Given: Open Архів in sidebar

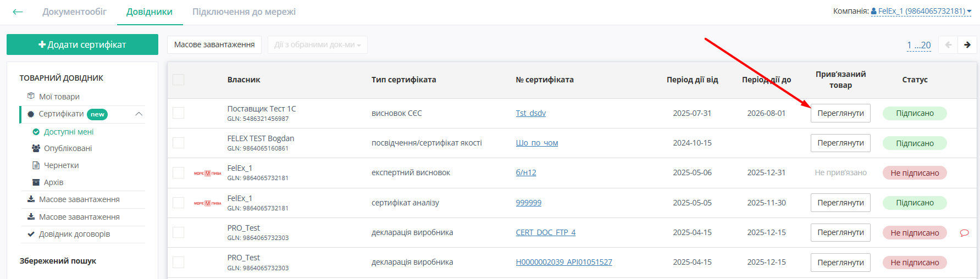Looking at the screenshot, I should click(54, 182).
